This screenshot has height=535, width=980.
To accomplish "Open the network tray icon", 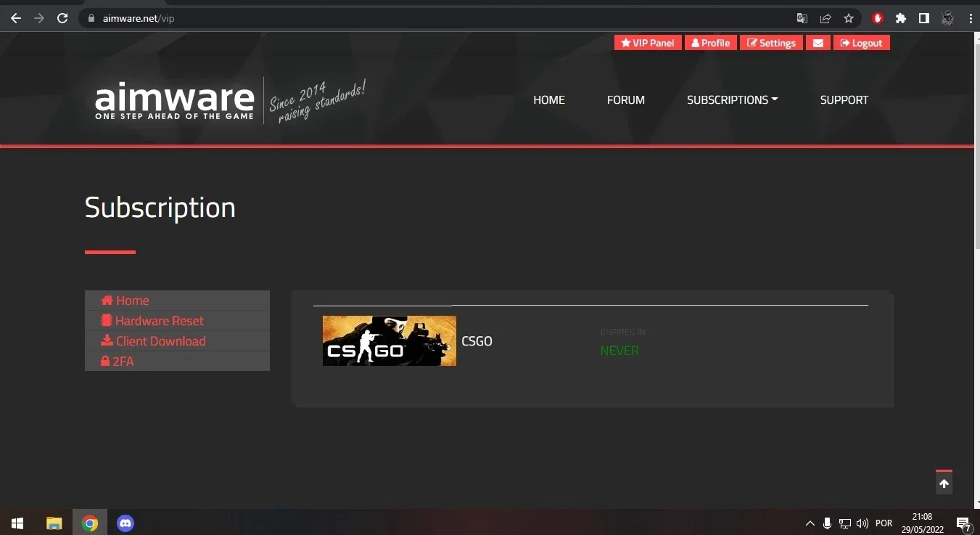I will point(845,523).
